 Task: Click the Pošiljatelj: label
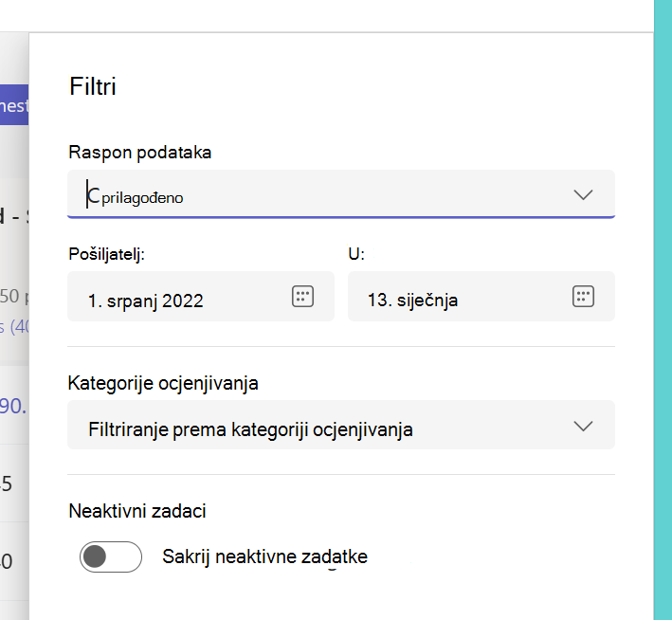pyautogui.click(x=107, y=254)
